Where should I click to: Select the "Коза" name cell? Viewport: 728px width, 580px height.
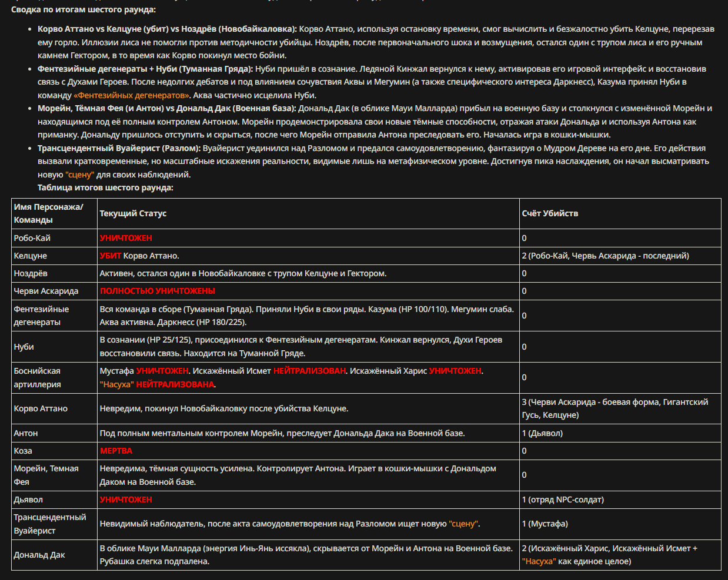tap(55, 451)
